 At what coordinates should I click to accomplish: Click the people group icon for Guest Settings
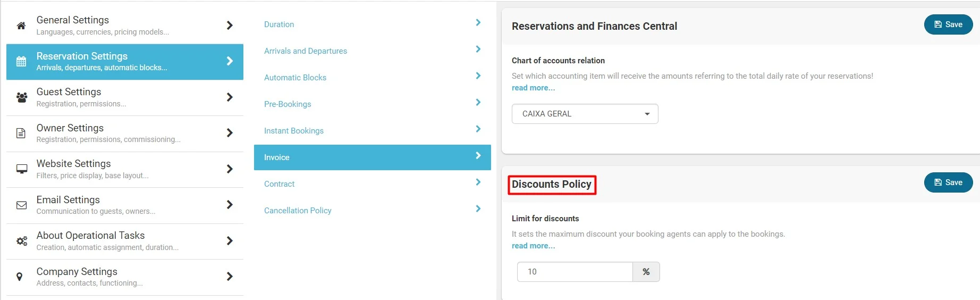[21, 97]
